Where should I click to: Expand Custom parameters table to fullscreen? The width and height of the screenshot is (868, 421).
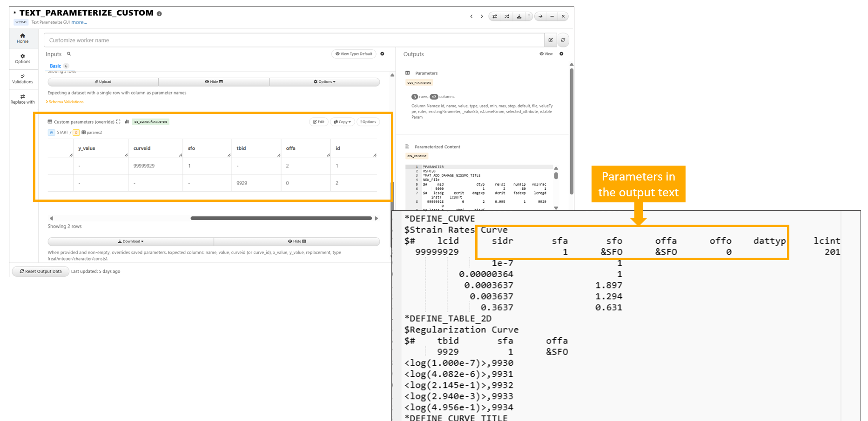pos(118,122)
